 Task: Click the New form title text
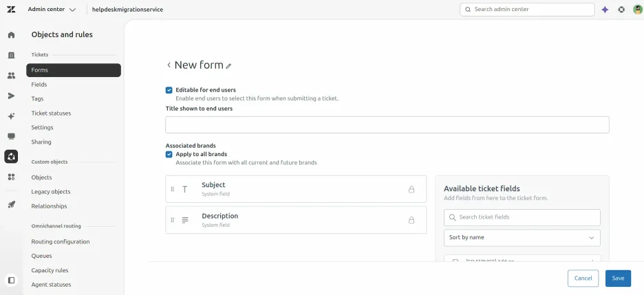coord(199,65)
